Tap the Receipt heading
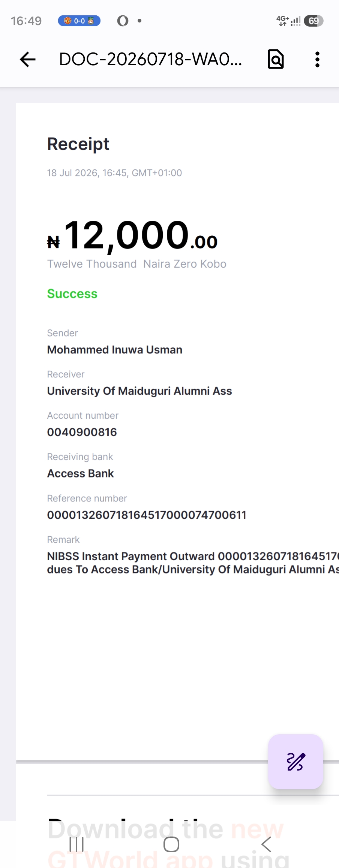The height and width of the screenshot is (868, 339). [x=78, y=144]
